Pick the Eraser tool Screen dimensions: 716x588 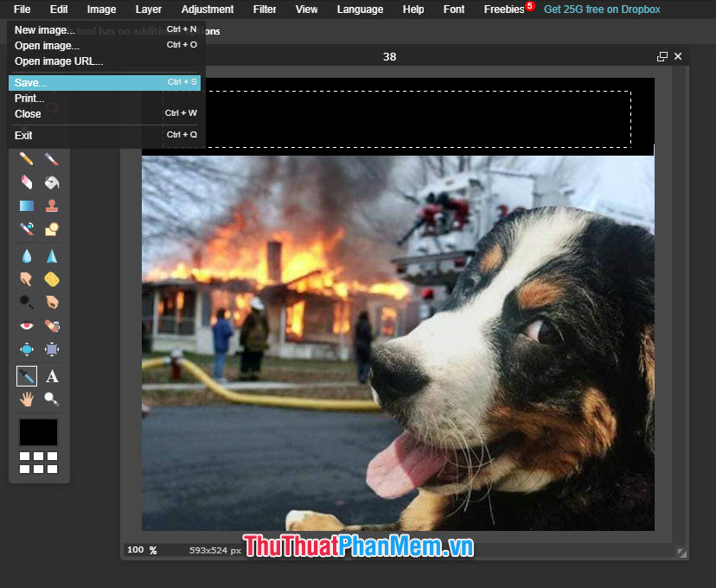pyautogui.click(x=26, y=182)
